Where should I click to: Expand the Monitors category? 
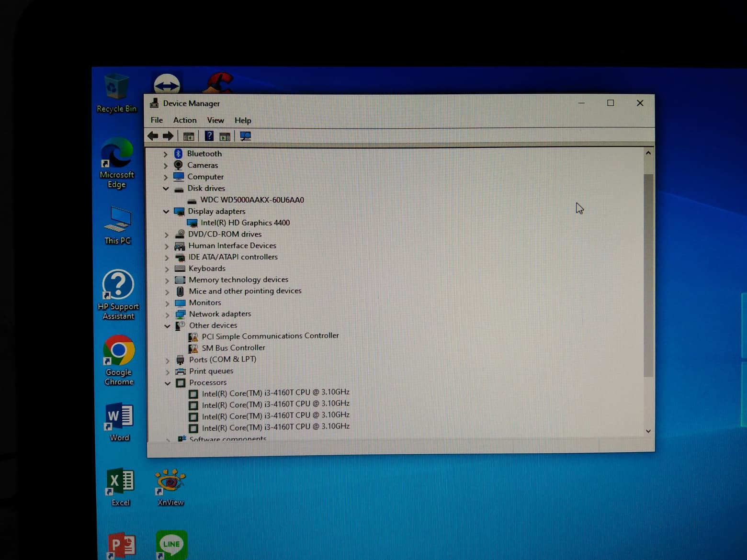tap(167, 303)
